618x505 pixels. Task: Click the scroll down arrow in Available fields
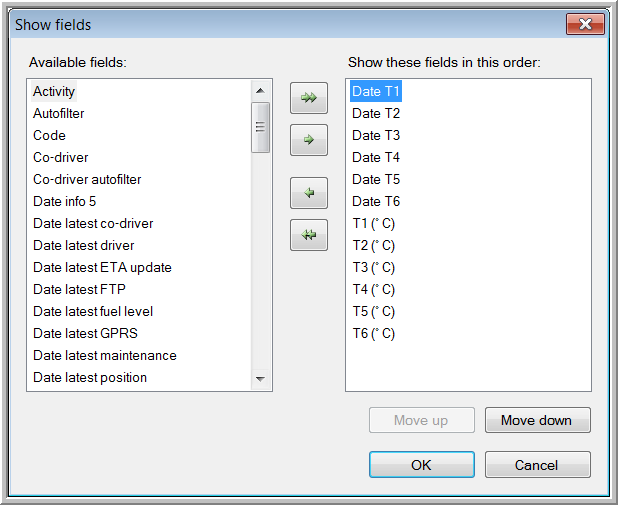coord(260,379)
